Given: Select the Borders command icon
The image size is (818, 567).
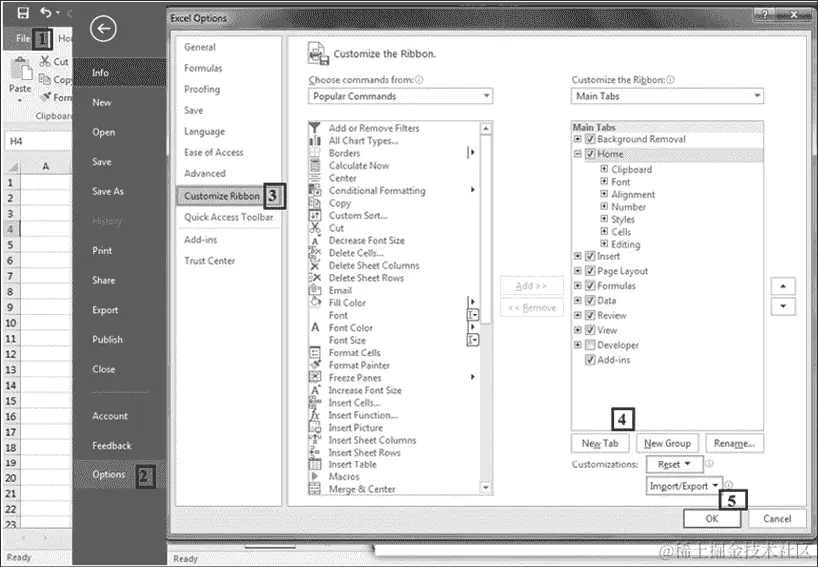Looking at the screenshot, I should tap(315, 153).
